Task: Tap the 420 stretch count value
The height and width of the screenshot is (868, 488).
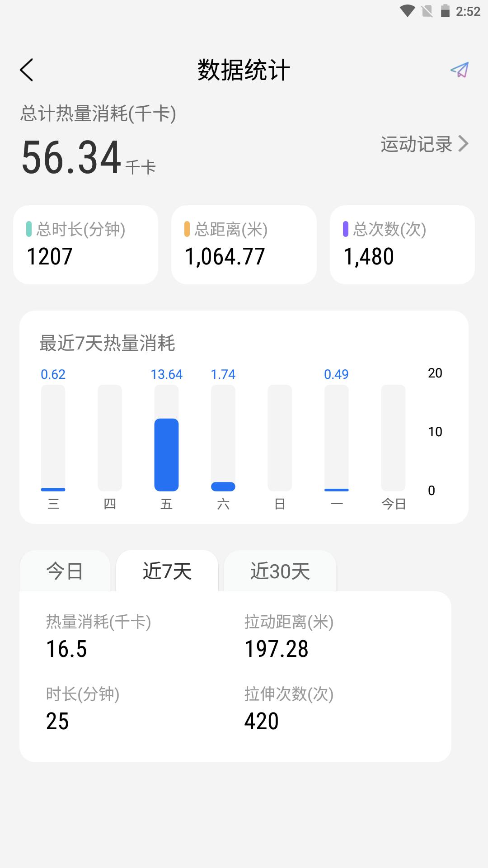Action: [262, 721]
